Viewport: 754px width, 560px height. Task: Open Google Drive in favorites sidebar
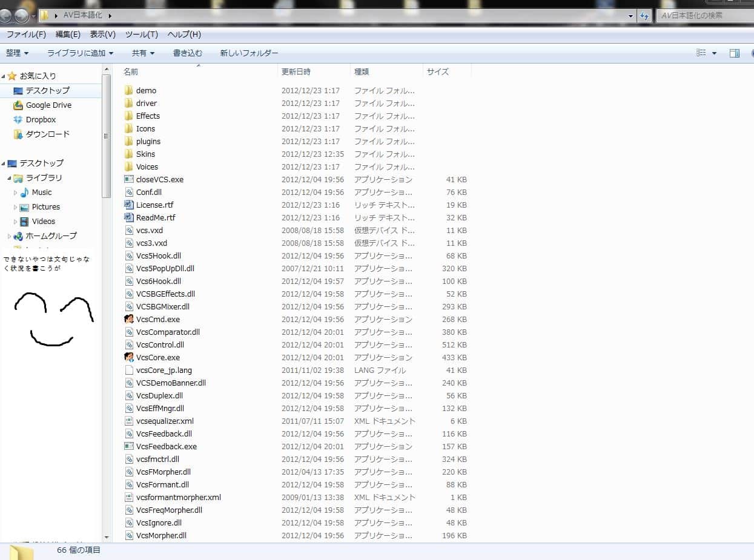tap(48, 105)
